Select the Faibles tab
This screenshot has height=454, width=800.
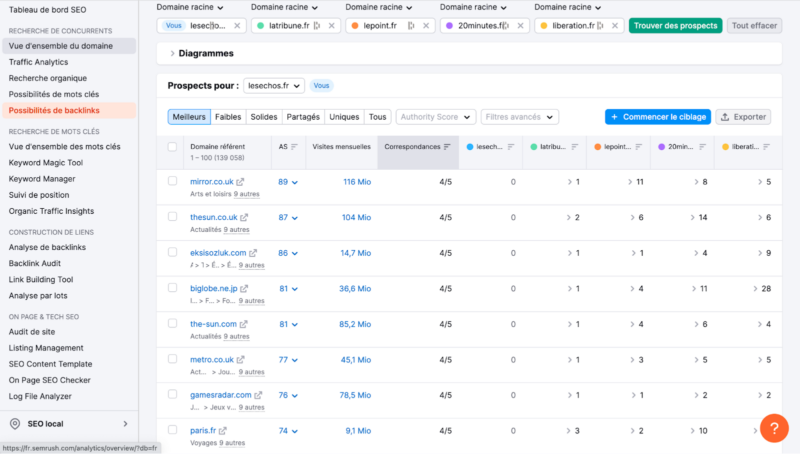228,117
